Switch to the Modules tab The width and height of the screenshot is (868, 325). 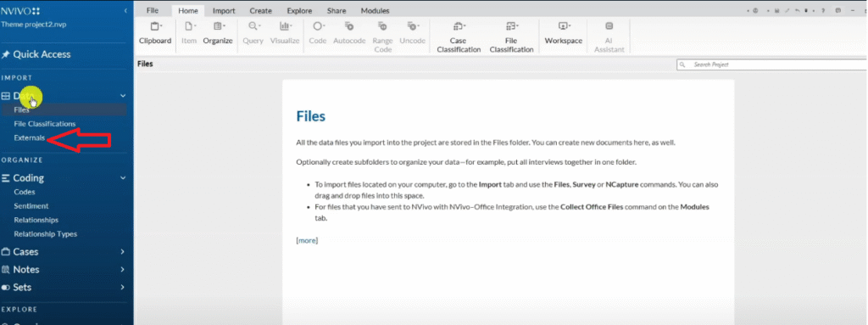pos(375,10)
